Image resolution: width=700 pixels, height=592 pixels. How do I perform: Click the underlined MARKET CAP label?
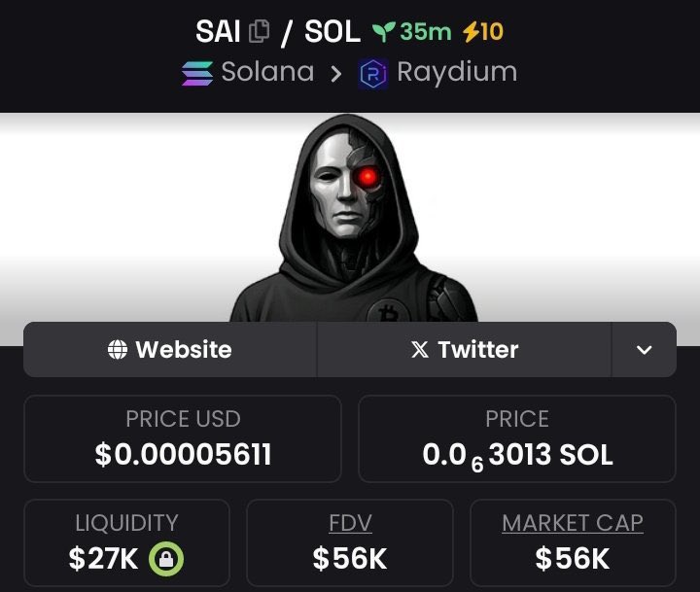pyautogui.click(x=573, y=523)
